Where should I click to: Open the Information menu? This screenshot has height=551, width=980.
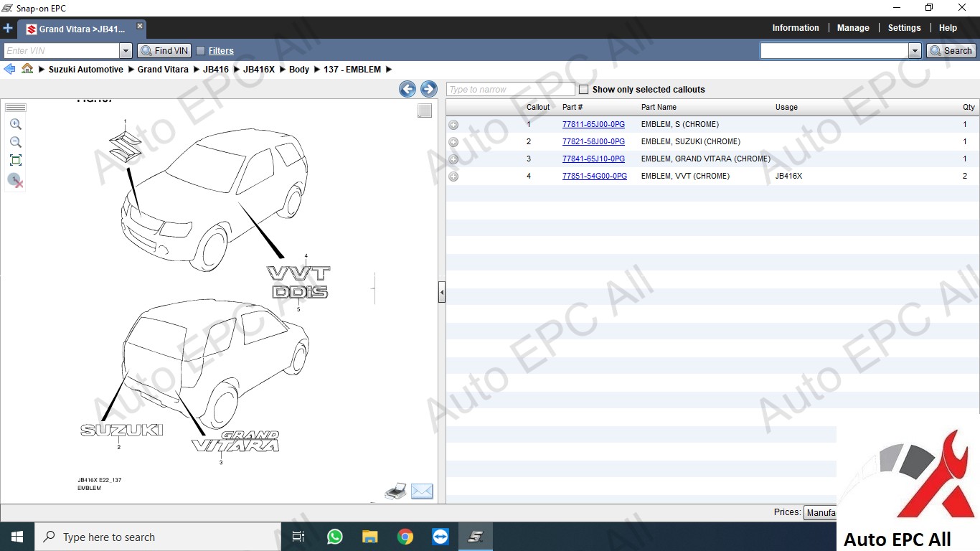click(795, 28)
